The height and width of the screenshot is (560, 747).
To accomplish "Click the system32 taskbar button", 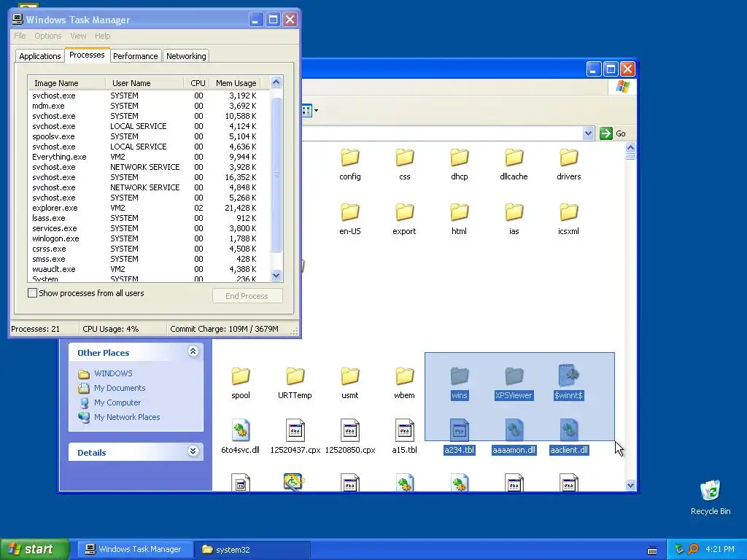I will click(252, 550).
